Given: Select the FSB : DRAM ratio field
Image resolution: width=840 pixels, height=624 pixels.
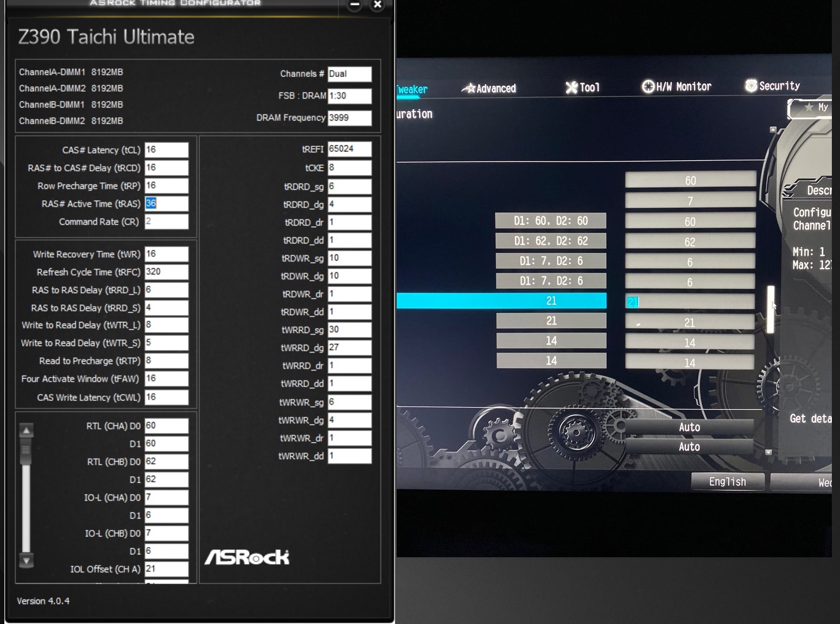Looking at the screenshot, I should tap(350, 96).
